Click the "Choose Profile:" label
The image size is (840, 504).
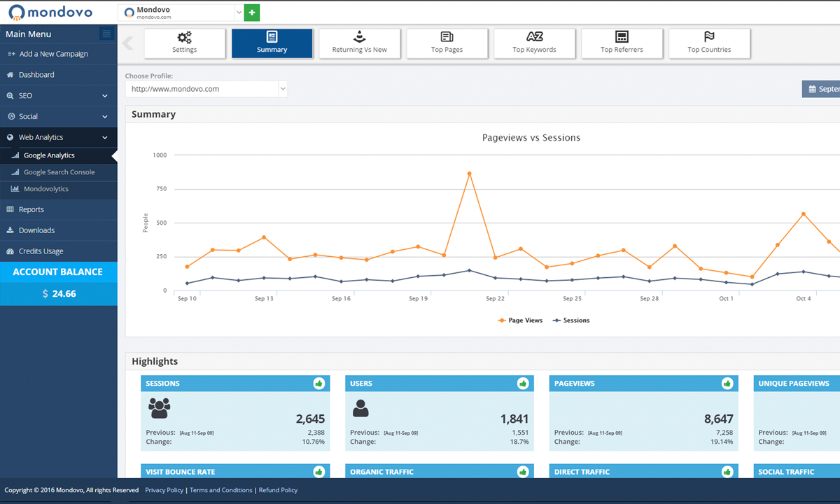tap(149, 76)
